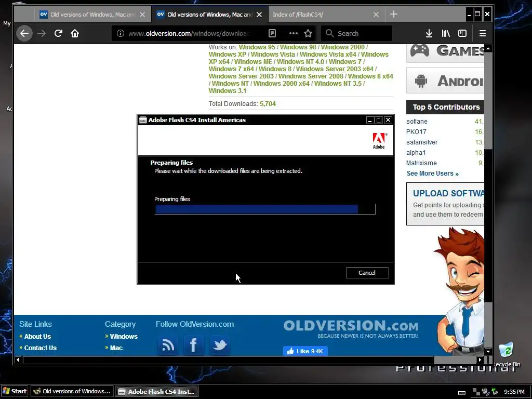
Task: Open the library bookshelf icon
Action: [x=445, y=33]
